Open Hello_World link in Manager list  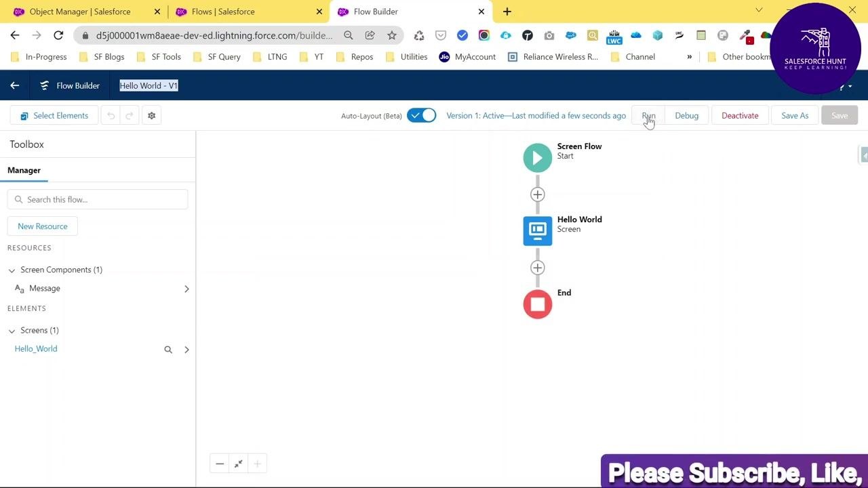(x=36, y=349)
